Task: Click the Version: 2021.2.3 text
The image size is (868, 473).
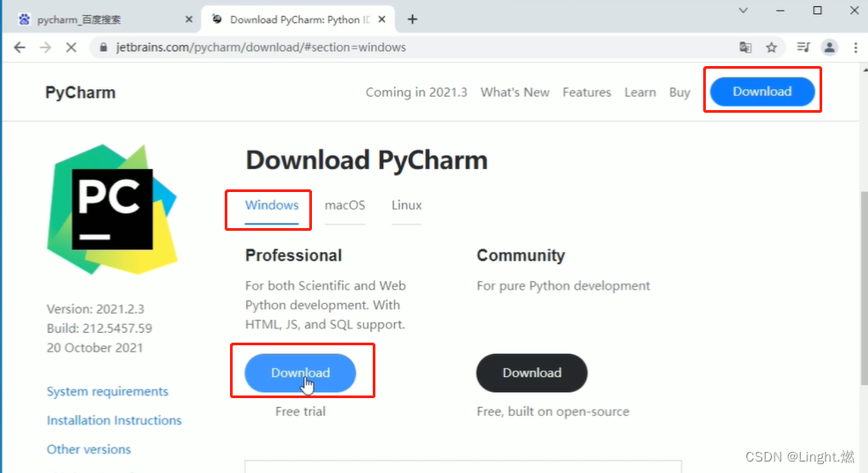Action: coord(95,308)
